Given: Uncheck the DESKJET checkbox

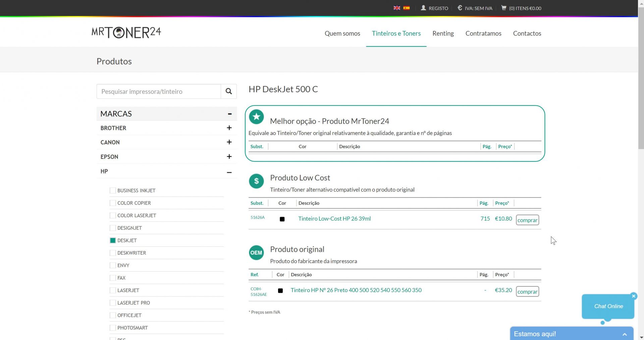Looking at the screenshot, I should (113, 240).
